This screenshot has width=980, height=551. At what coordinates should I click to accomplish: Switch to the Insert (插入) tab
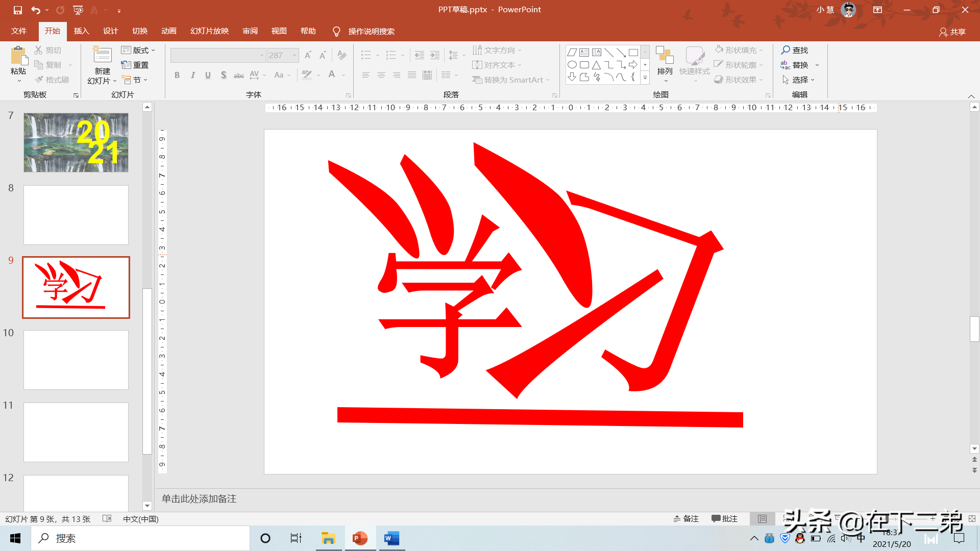pyautogui.click(x=82, y=31)
